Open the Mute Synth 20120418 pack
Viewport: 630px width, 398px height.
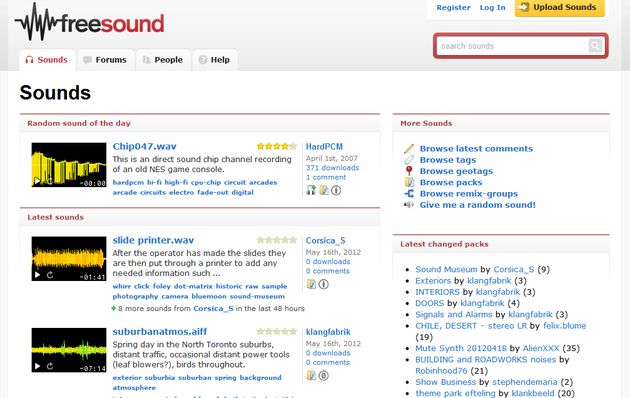tap(461, 348)
